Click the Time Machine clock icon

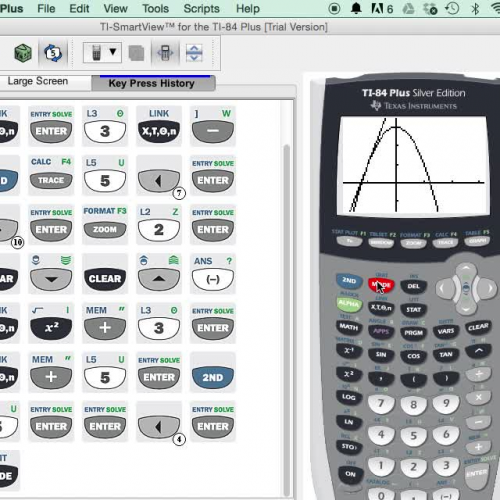[452, 8]
